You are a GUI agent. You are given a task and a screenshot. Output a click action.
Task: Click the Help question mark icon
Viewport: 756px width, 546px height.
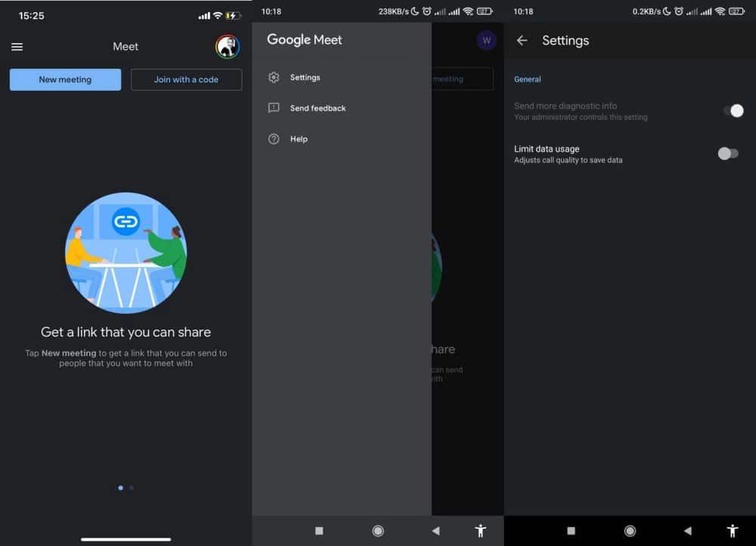[274, 139]
